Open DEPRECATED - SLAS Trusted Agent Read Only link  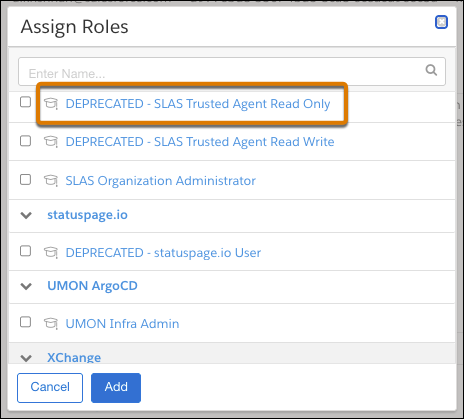(198, 104)
